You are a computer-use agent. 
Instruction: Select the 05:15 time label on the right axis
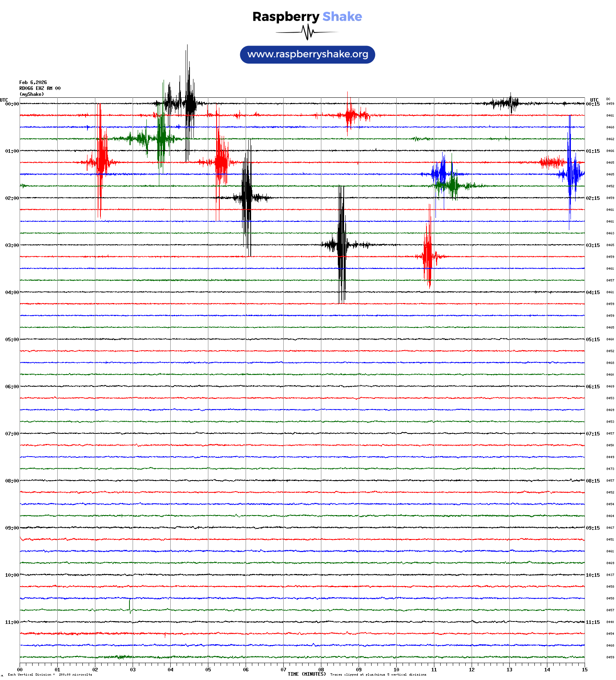coord(592,340)
